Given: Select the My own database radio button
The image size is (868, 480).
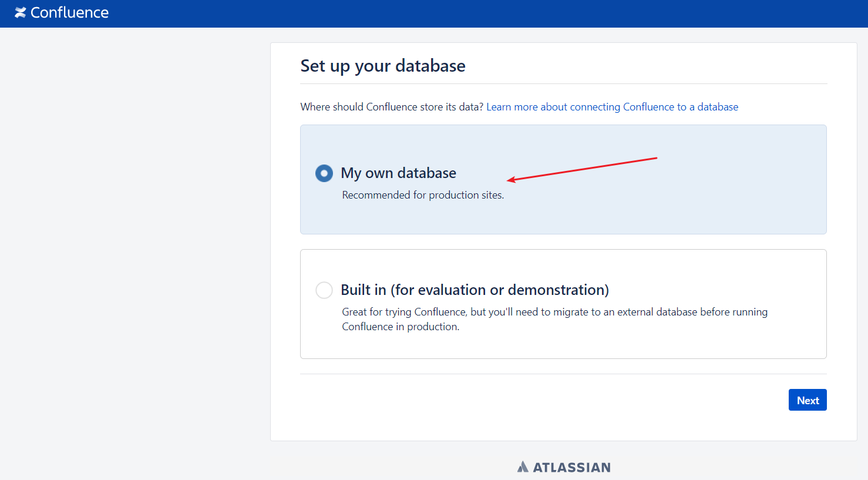Looking at the screenshot, I should pos(324,173).
